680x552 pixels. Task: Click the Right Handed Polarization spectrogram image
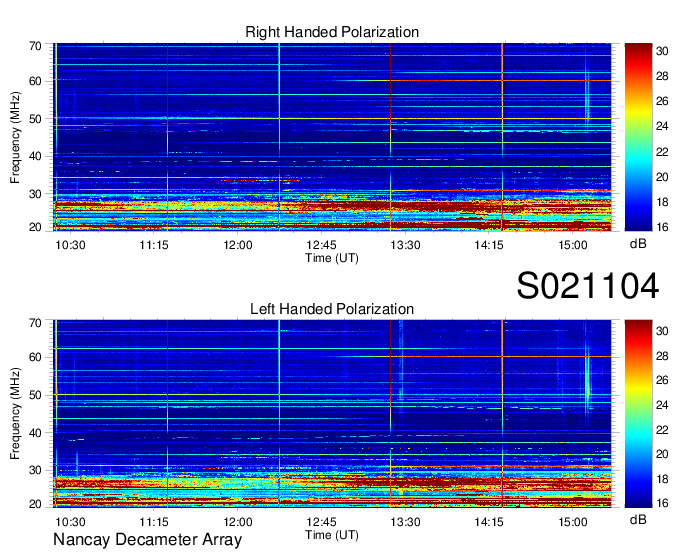332,137
